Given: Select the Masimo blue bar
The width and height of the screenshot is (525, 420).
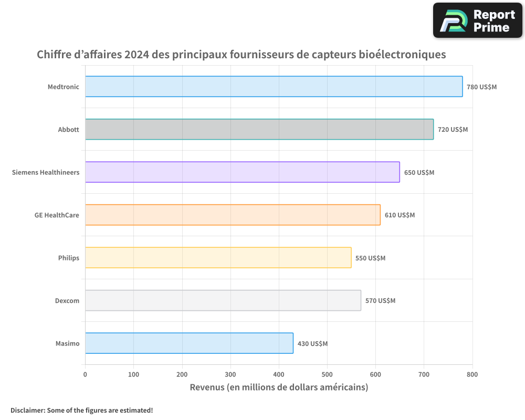Looking at the screenshot, I should coord(189,343).
